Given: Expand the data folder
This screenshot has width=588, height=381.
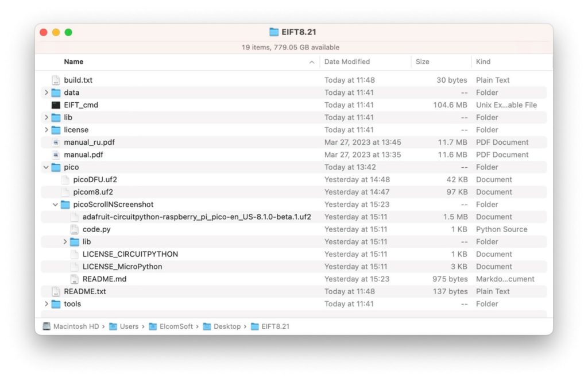Looking at the screenshot, I should click(47, 93).
